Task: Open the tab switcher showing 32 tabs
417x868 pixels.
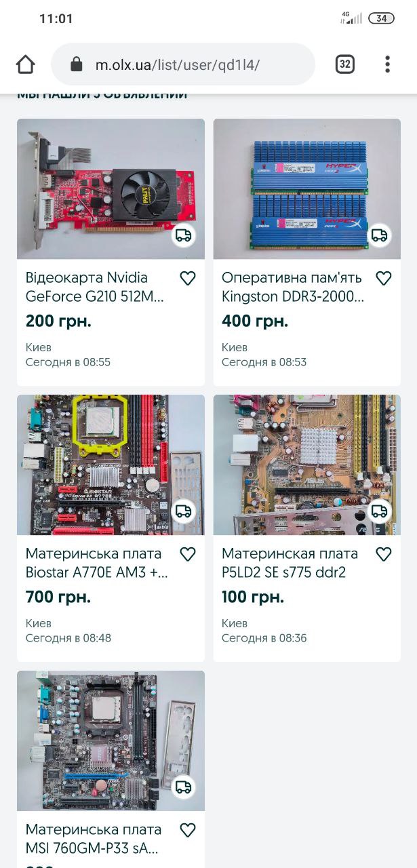Action: [345, 64]
